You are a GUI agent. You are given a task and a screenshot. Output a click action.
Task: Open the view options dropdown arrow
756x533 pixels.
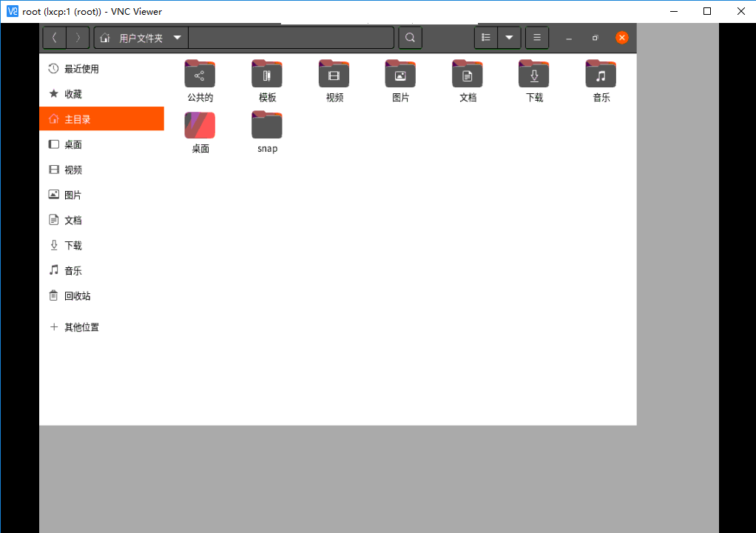coord(509,38)
